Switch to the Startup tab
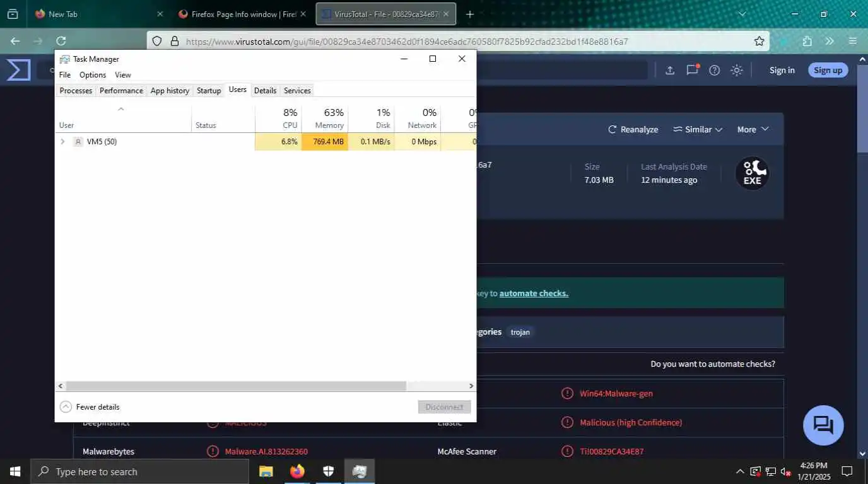 pos(209,90)
